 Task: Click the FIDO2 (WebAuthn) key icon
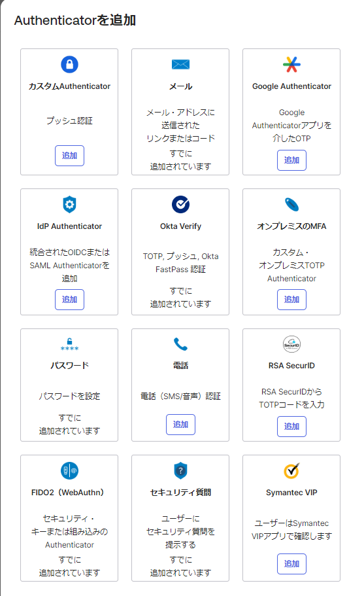(x=69, y=470)
